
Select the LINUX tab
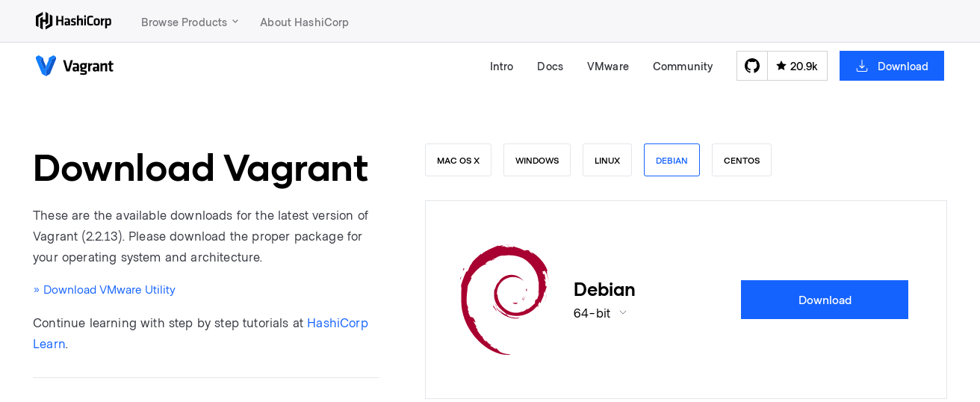(x=607, y=160)
